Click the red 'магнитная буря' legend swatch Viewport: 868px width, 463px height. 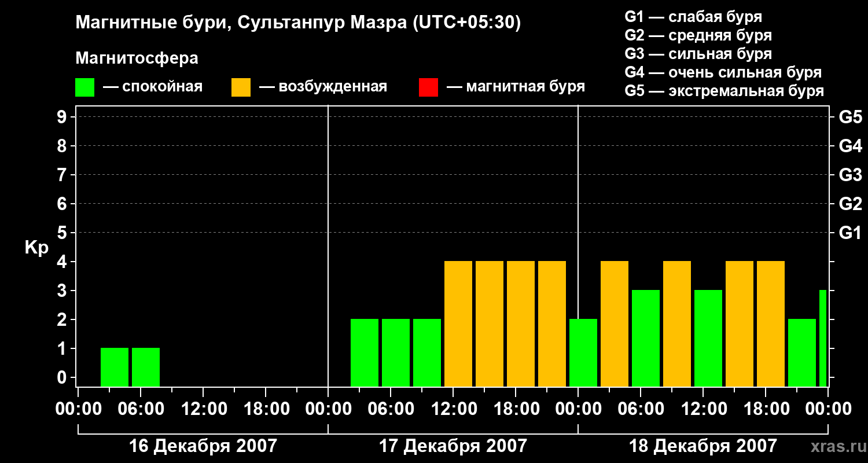[x=428, y=87]
